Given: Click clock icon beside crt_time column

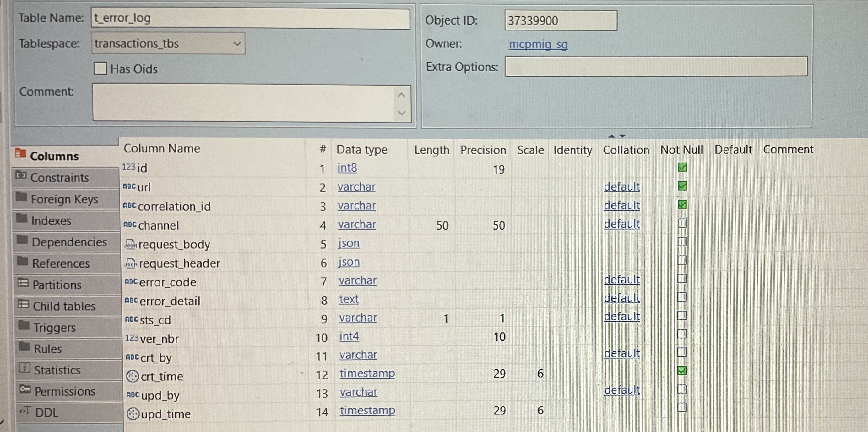Looking at the screenshot, I should [x=133, y=376].
